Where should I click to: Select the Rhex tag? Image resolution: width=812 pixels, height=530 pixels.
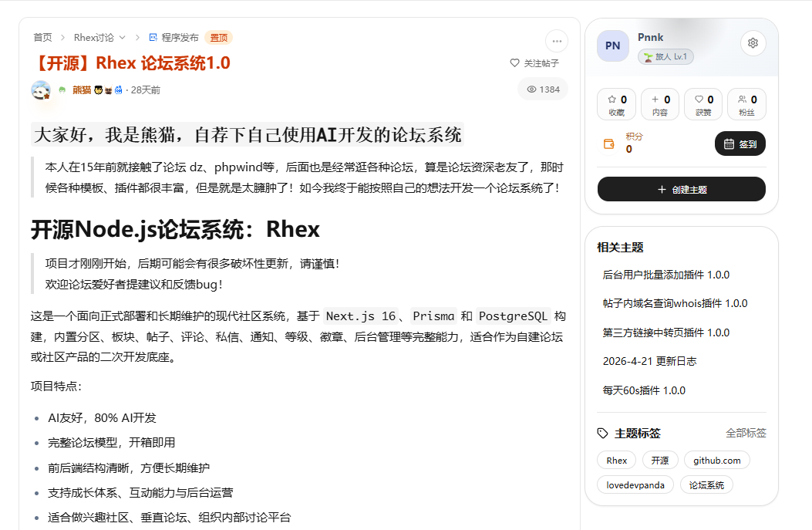616,460
